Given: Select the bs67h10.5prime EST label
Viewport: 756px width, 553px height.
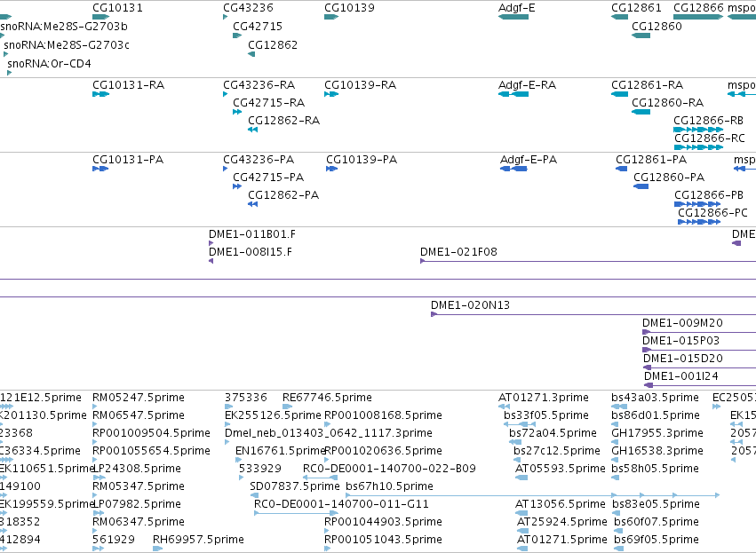Looking at the screenshot, I should (x=390, y=486).
